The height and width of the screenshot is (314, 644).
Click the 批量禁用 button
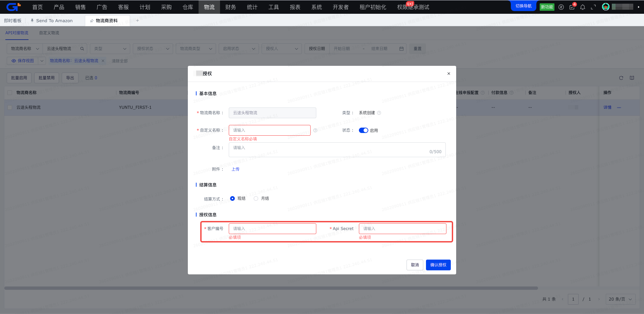click(x=47, y=78)
